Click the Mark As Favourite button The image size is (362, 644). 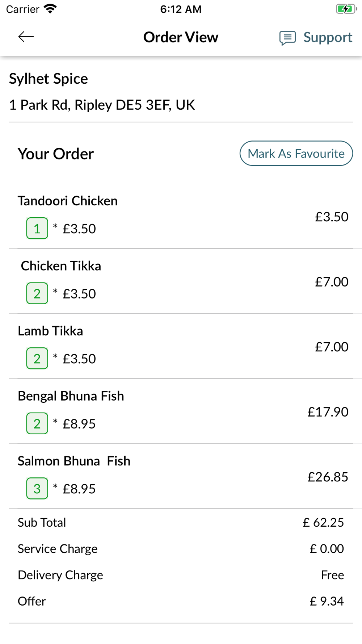[296, 153]
